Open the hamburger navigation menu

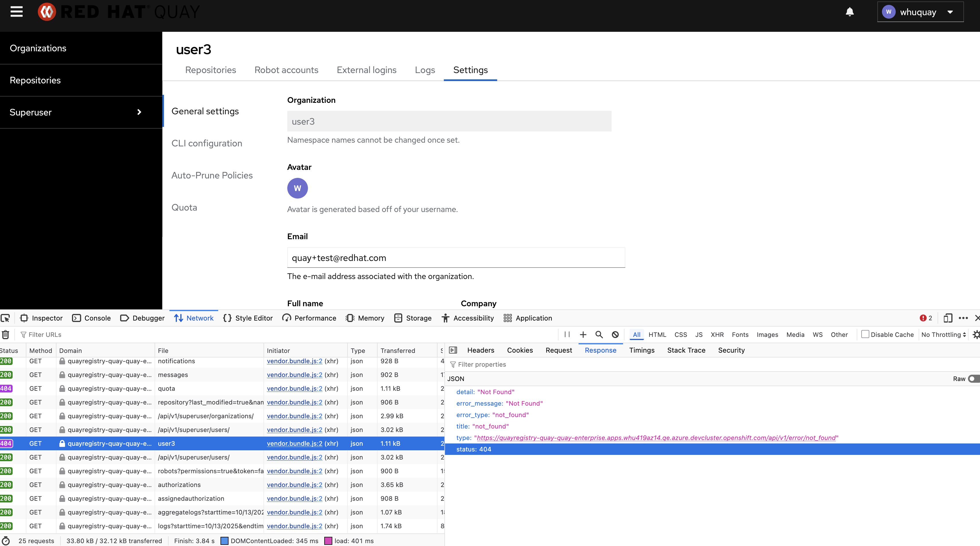tap(16, 12)
